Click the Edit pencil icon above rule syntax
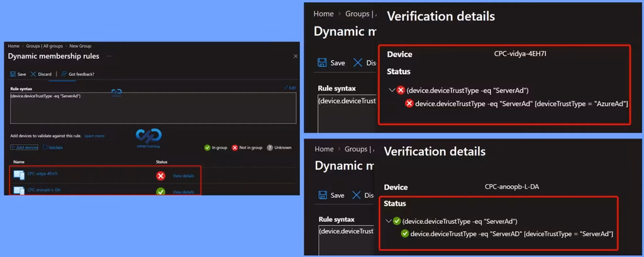The width and height of the screenshot is (644, 257). coord(286,88)
